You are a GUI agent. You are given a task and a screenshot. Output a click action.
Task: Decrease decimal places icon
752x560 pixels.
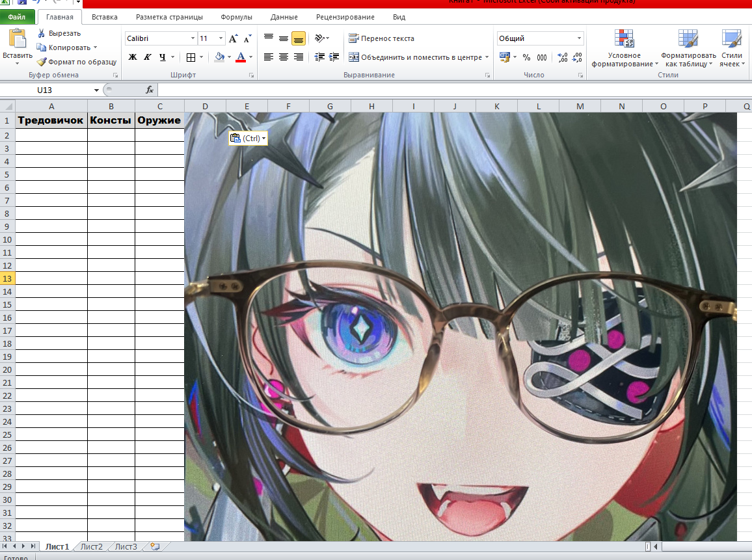[578, 57]
